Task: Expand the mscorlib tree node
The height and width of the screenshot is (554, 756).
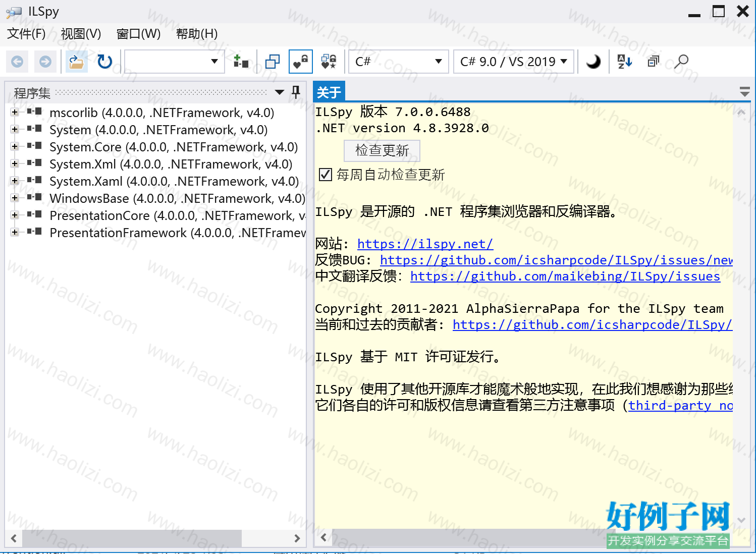Action: (15, 112)
